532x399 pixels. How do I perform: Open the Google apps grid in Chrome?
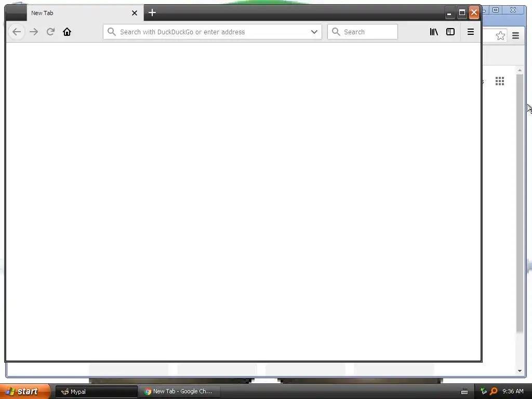tap(500, 81)
